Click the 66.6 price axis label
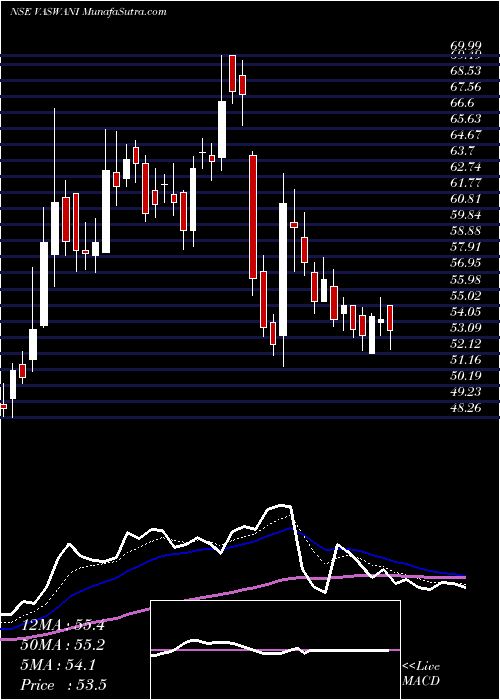500x700 pixels. 462,103
